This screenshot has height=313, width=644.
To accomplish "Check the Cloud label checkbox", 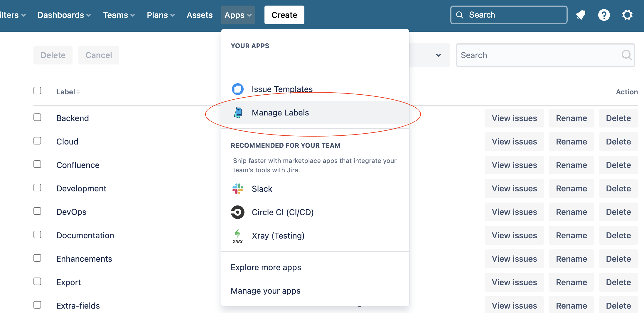I will [x=37, y=141].
